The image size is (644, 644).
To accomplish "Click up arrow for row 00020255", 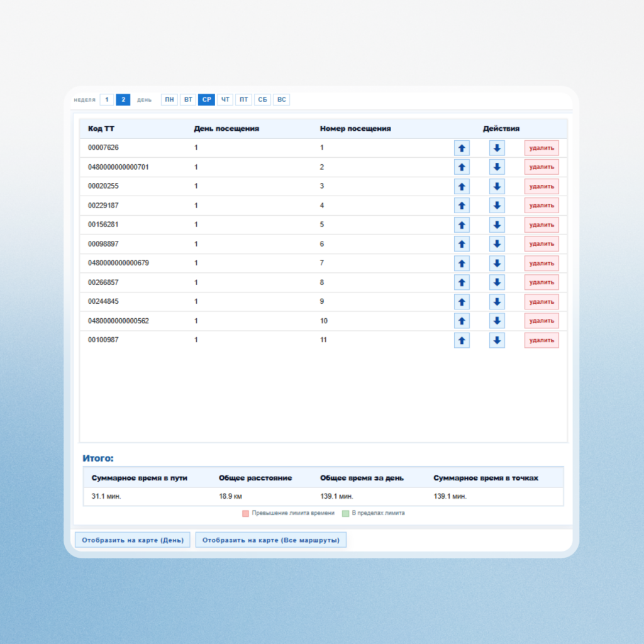I will [x=462, y=186].
